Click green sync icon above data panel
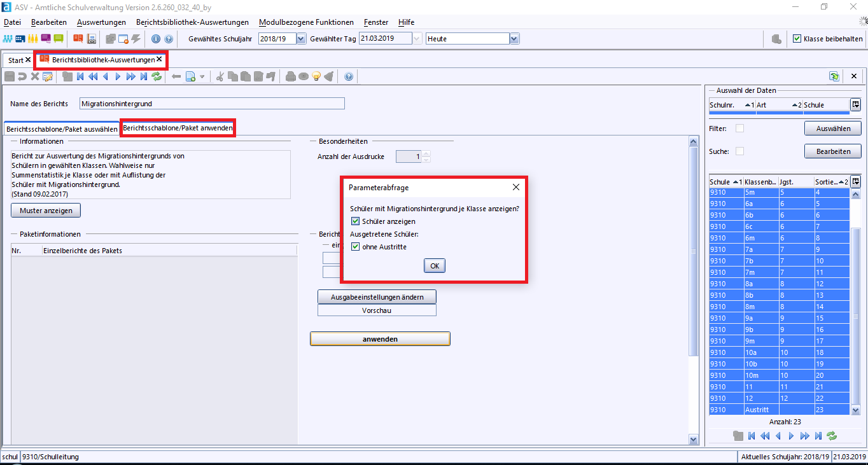Viewport: 868px width, 465px height. coord(834,76)
